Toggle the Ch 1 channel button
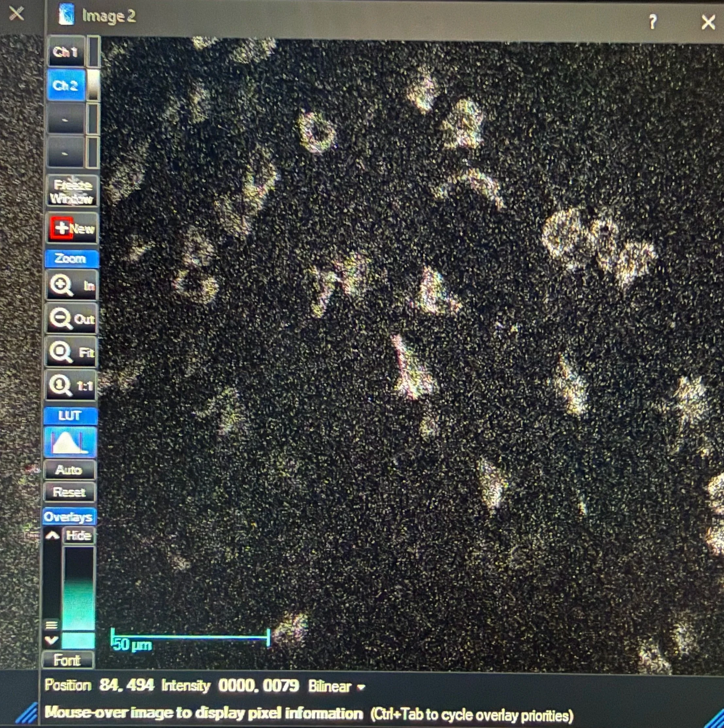 (66, 52)
